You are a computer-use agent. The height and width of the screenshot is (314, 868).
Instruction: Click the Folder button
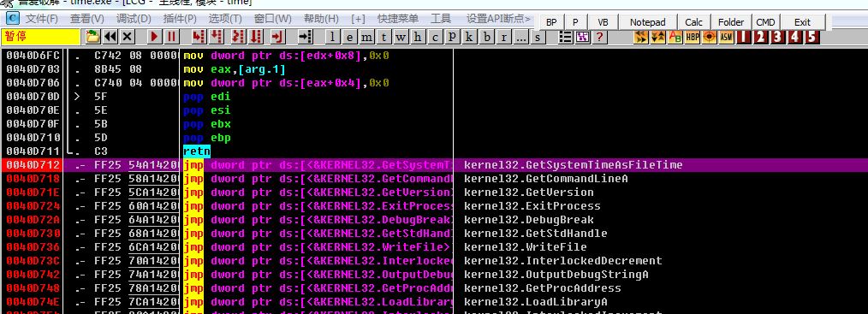pos(731,22)
